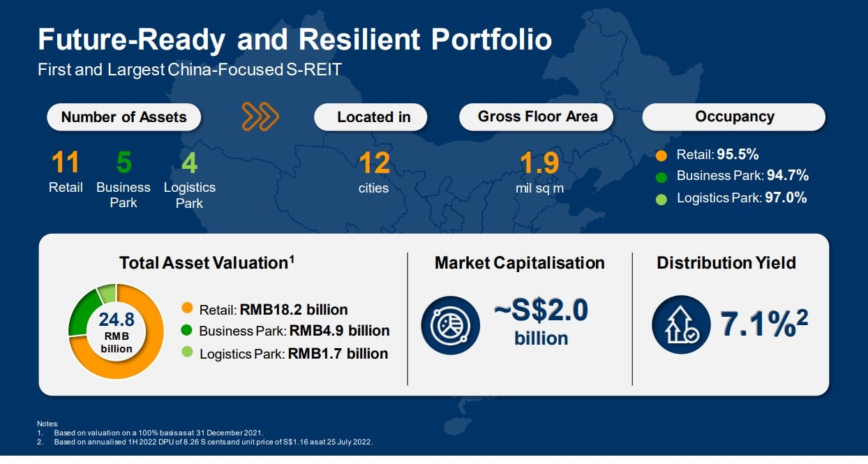Click the donut chart center 24.8 RMB billion
The width and height of the screenshot is (868, 464).
(116, 332)
